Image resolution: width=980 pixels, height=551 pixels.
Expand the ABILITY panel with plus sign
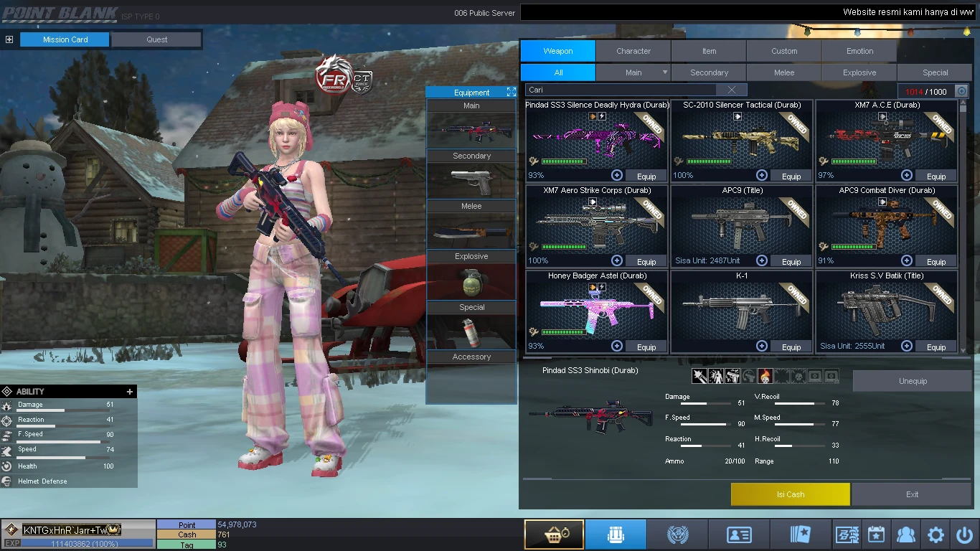tap(130, 392)
